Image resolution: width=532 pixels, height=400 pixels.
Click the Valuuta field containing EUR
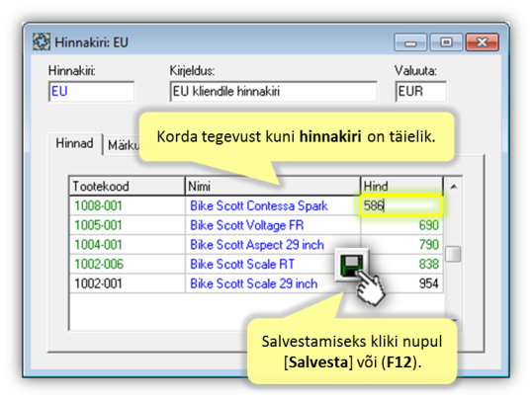[420, 91]
